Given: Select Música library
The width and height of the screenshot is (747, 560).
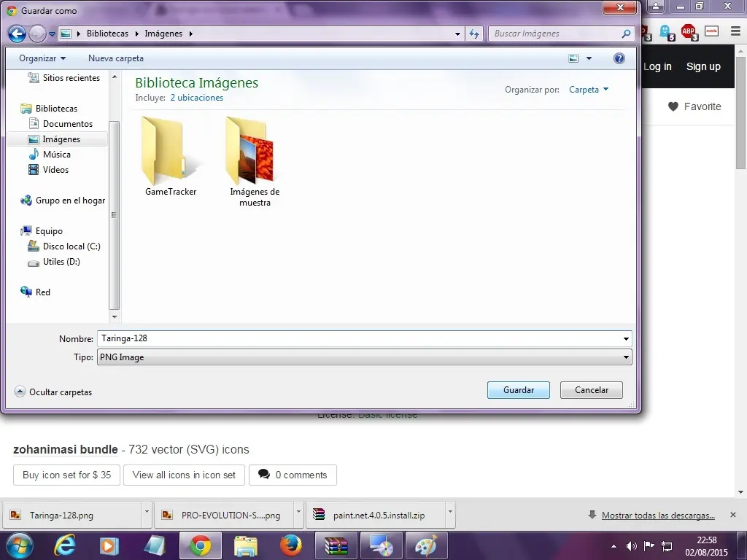Looking at the screenshot, I should (x=50, y=155).
